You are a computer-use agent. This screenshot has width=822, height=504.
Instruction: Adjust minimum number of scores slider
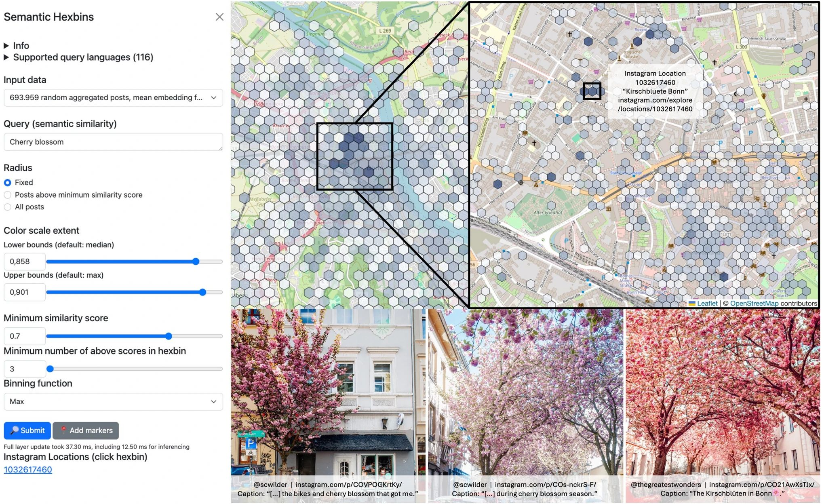tap(50, 369)
